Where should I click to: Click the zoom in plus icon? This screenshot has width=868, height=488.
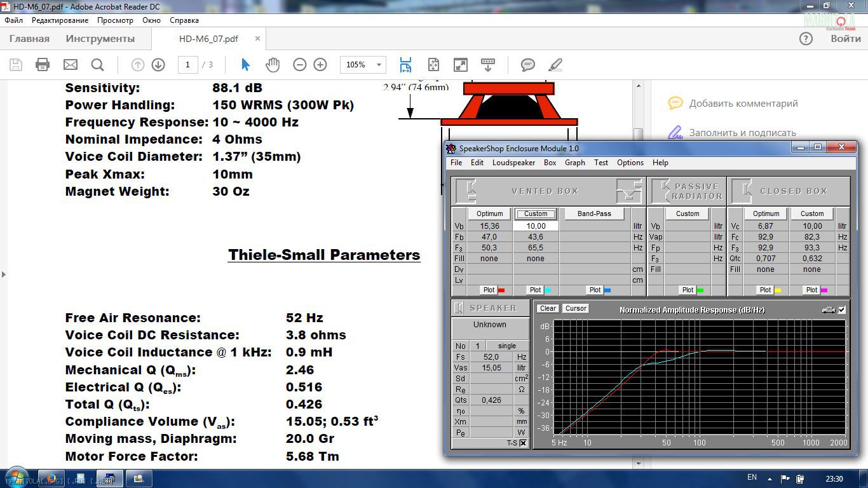320,65
